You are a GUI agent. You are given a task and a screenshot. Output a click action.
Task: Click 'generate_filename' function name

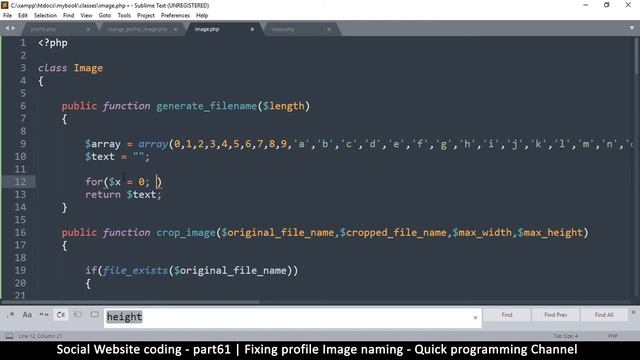pyautogui.click(x=206, y=106)
